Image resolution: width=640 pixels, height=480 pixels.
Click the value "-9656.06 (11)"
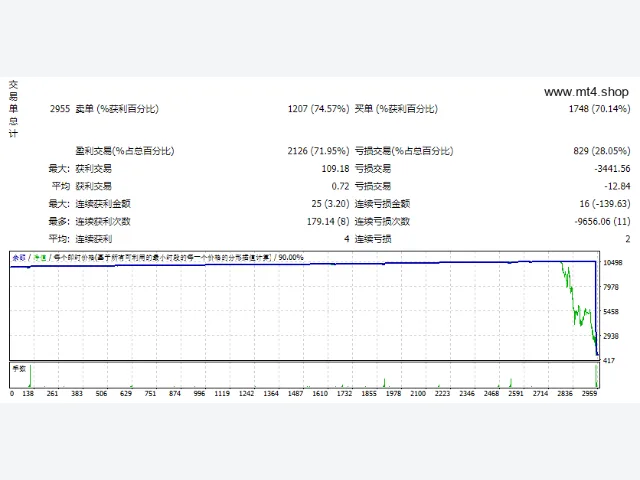pyautogui.click(x=602, y=222)
